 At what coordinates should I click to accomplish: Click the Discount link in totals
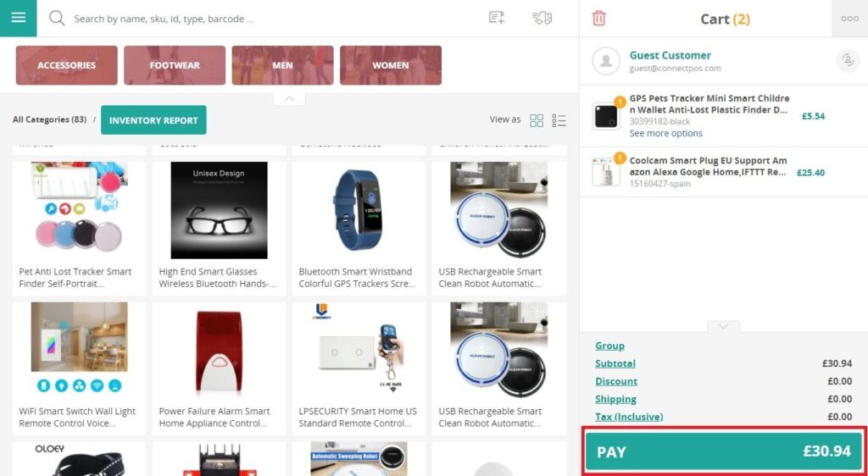tap(616, 381)
